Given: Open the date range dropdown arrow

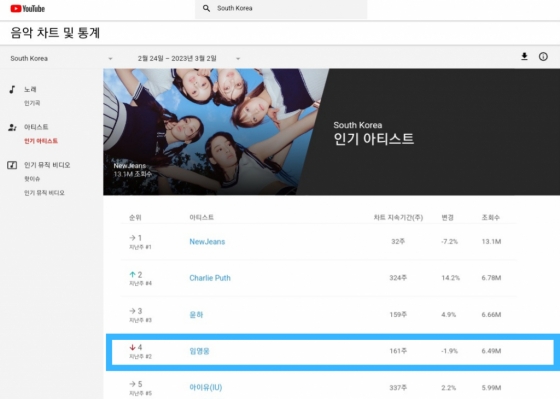Looking at the screenshot, I should pos(238,59).
